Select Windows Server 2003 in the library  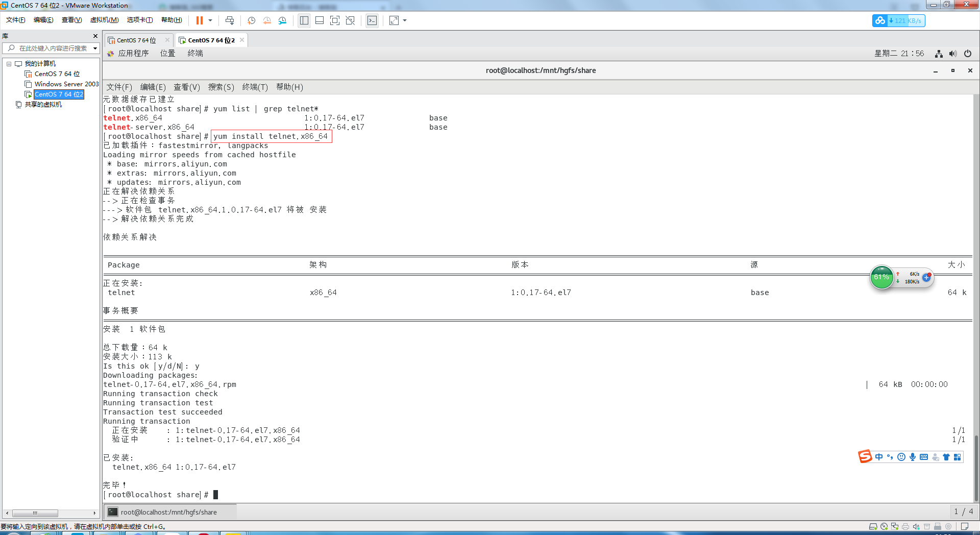66,84
